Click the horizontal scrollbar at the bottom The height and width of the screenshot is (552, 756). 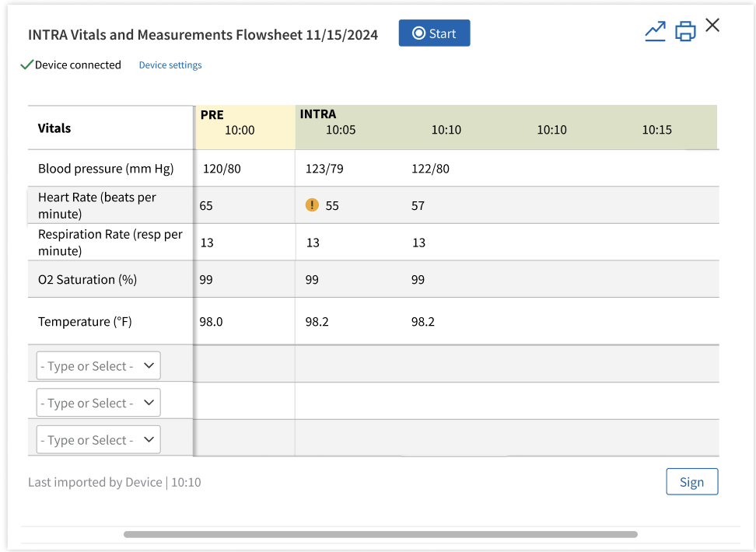[x=380, y=534]
